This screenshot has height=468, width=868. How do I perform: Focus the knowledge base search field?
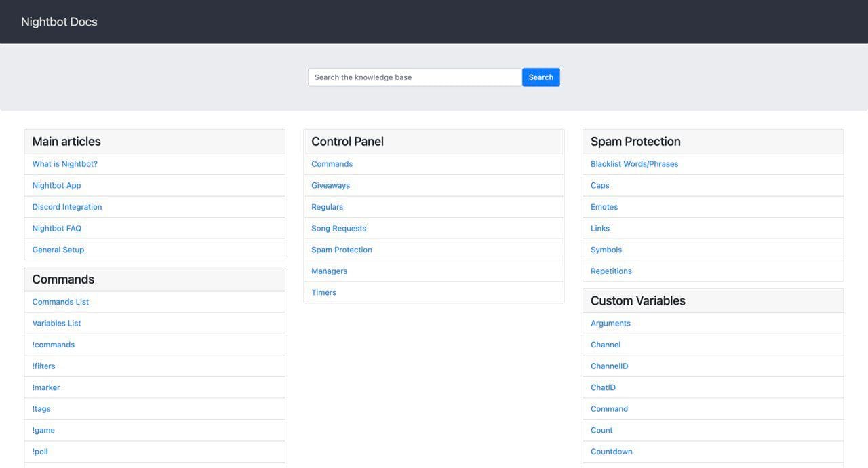coord(414,77)
